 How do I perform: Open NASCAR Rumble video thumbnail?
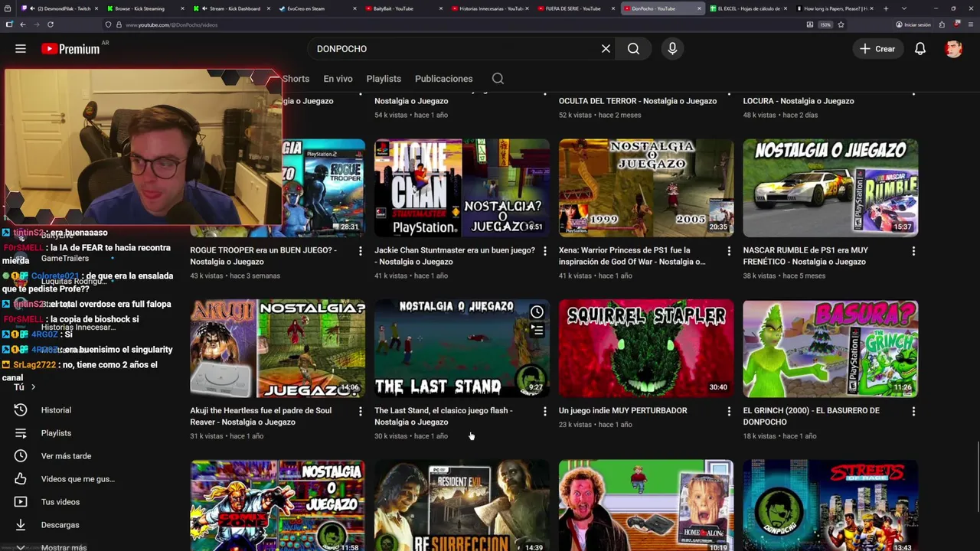pos(830,187)
